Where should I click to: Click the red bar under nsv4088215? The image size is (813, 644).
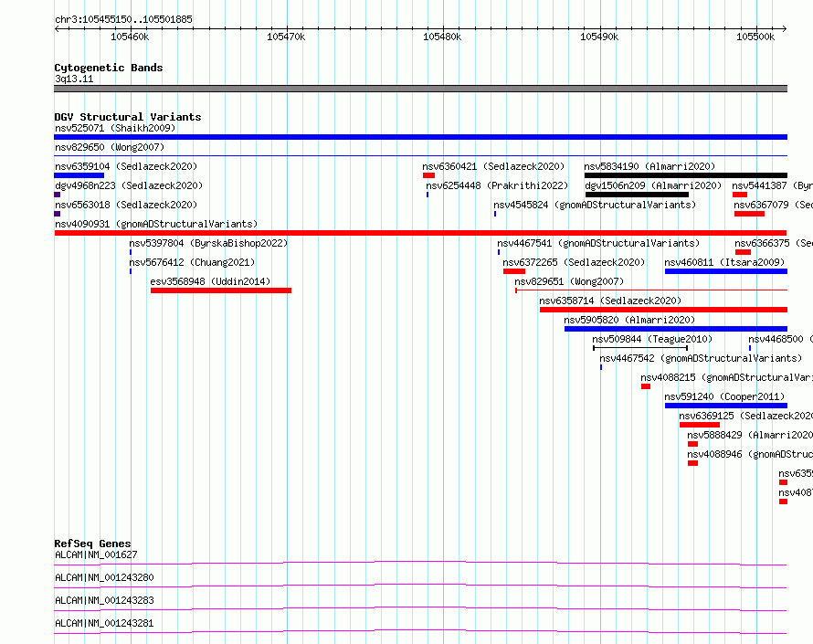coord(646,386)
